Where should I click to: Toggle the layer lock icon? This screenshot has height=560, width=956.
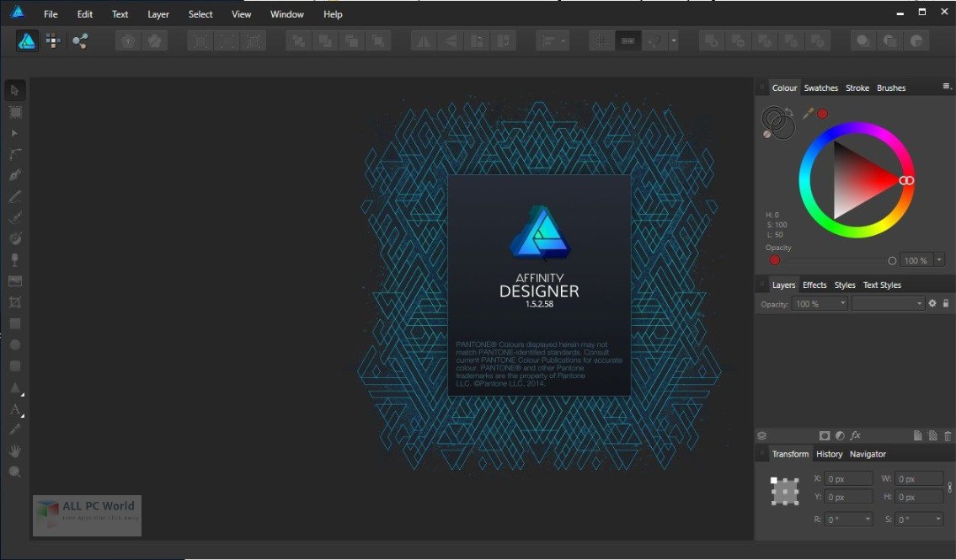coord(946,303)
